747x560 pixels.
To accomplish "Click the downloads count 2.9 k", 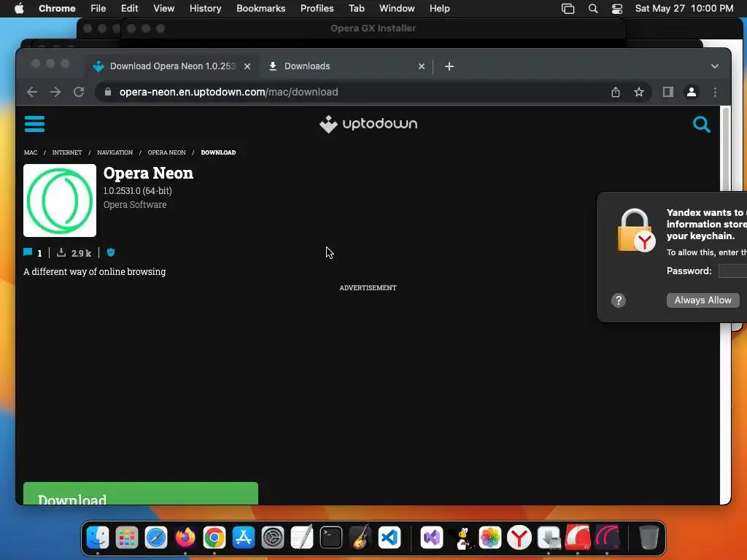I will point(74,253).
